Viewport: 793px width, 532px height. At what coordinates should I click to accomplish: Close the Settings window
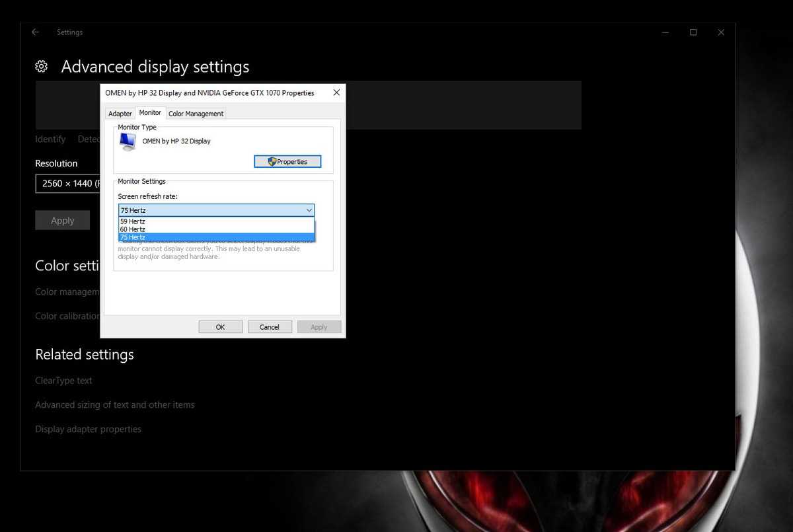pyautogui.click(x=721, y=32)
